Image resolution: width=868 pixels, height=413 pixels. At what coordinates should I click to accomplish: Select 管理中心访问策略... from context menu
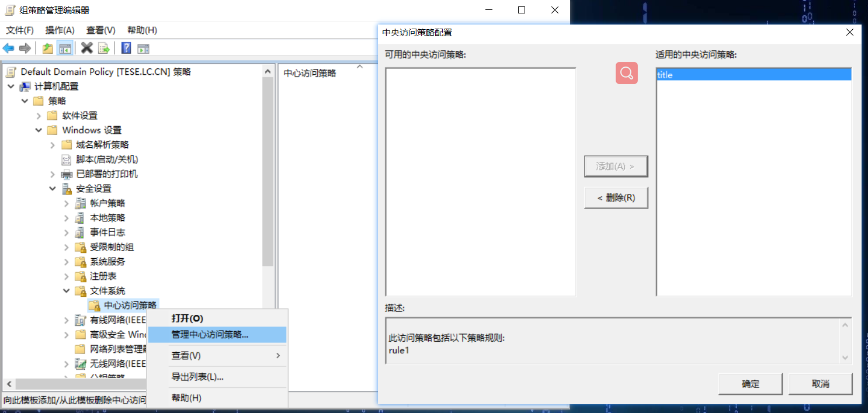coord(210,335)
